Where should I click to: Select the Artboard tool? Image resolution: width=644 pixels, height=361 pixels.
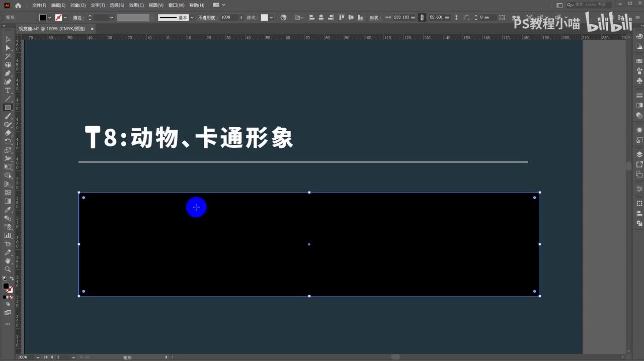click(8, 243)
